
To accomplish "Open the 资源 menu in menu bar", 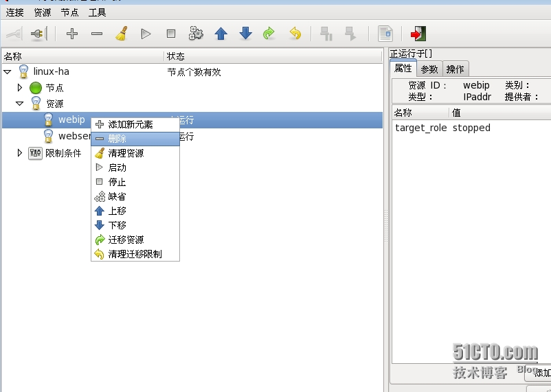I will pyautogui.click(x=43, y=12).
